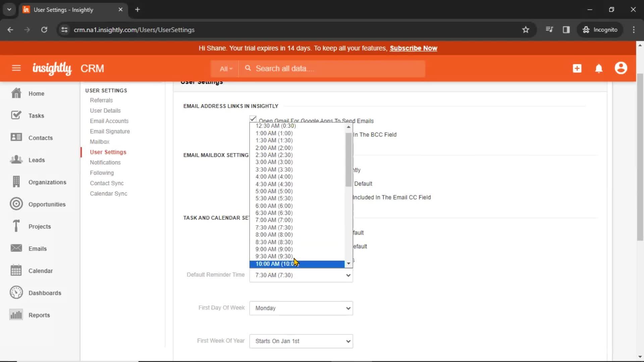This screenshot has height=362, width=644.
Task: Bookmark this page with the star icon
Action: [526, 29]
